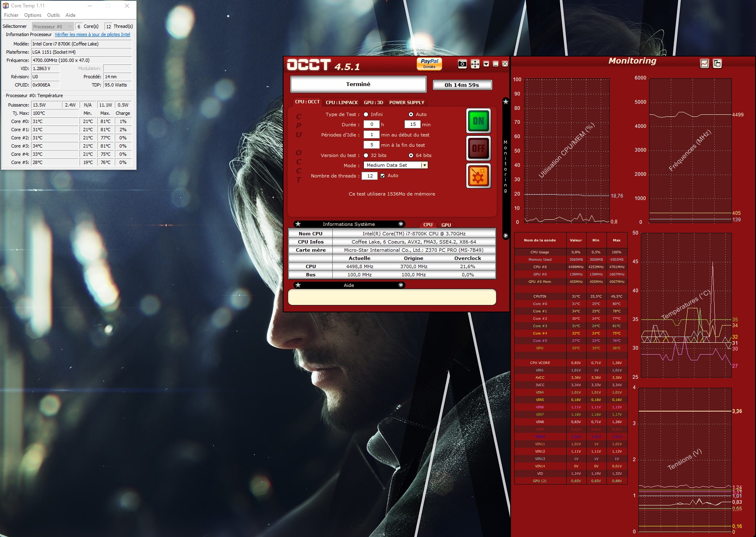This screenshot has width=756, height=537.
Task: Expand the Aide section arrow
Action: 401,285
